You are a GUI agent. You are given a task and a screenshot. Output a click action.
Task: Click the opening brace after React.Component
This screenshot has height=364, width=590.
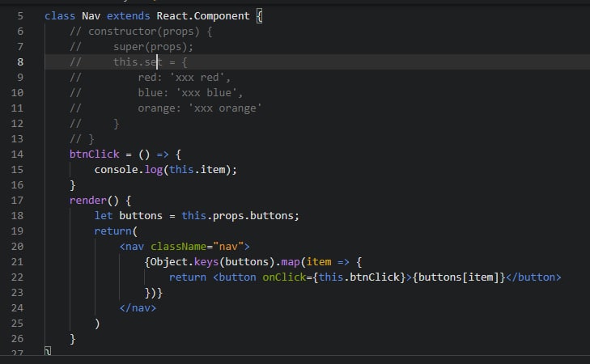point(259,16)
